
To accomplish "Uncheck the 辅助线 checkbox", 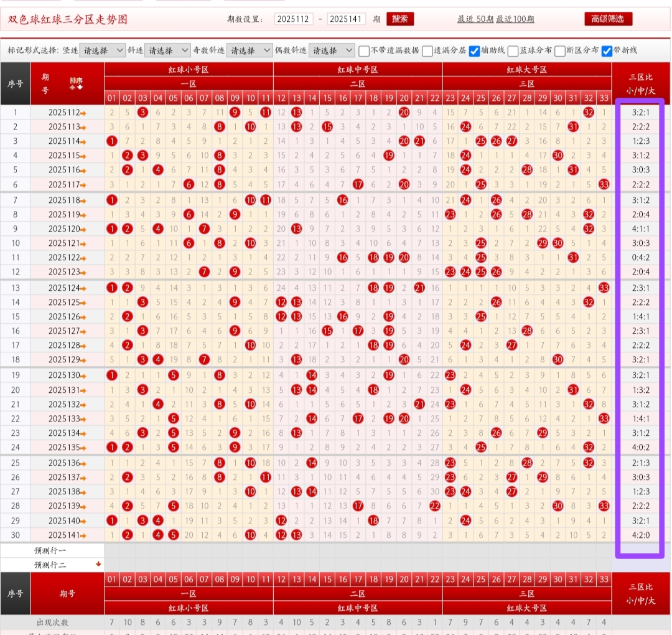I will pos(474,51).
